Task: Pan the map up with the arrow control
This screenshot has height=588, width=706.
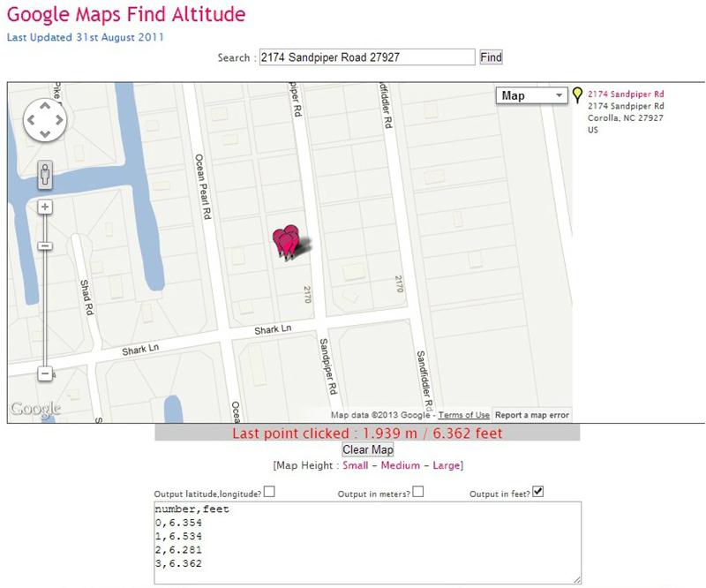Action: point(45,106)
